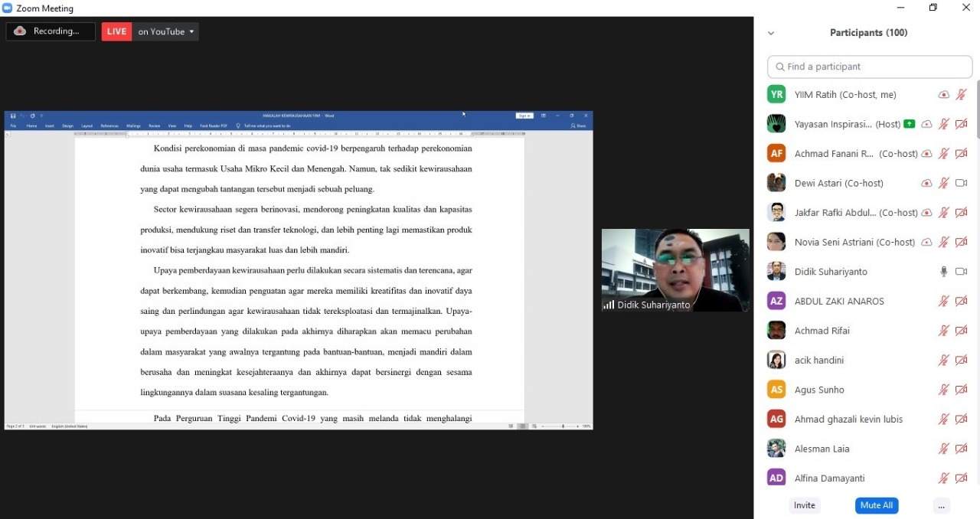
Task: Click the Find a participant search field
Action: pyautogui.click(x=870, y=67)
